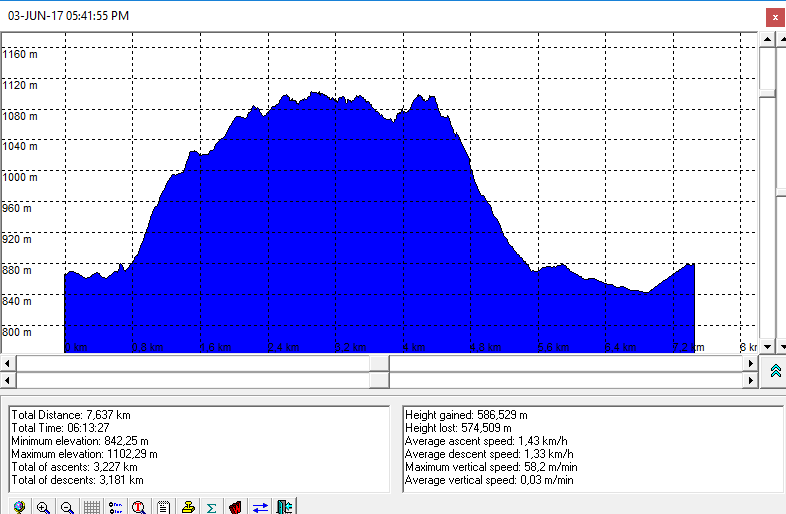Click the red W book icon
Image resolution: width=786 pixels, height=514 pixels.
click(x=235, y=507)
